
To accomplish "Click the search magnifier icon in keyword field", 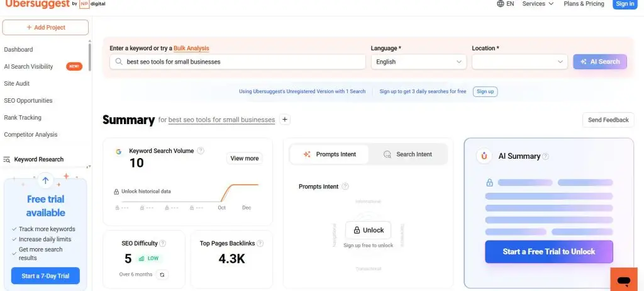I will click(x=119, y=62).
